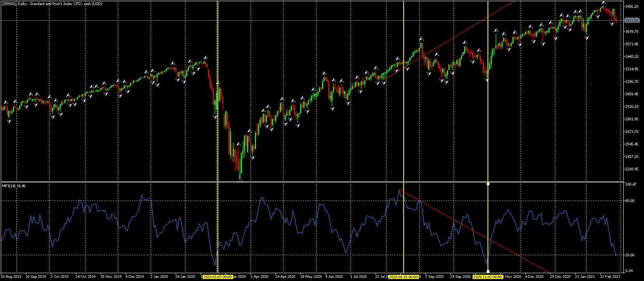Click the 9 Dec 2019 date label
Viewport: 644px width, 281px height.
pos(135,277)
